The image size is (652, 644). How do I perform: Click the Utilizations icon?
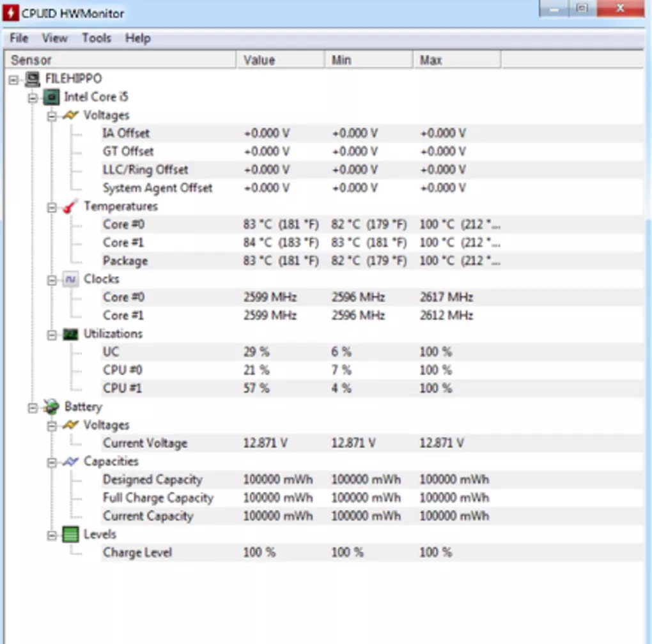click(70, 334)
